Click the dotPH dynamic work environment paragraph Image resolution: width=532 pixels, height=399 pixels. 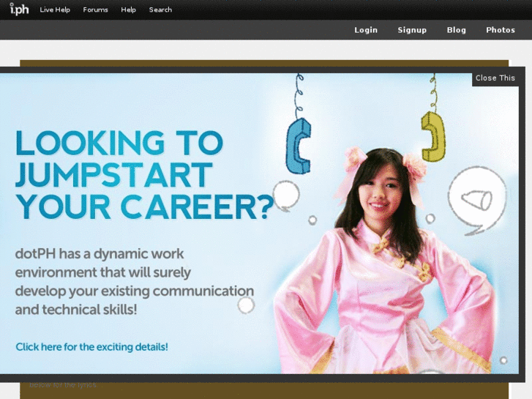tap(135, 282)
